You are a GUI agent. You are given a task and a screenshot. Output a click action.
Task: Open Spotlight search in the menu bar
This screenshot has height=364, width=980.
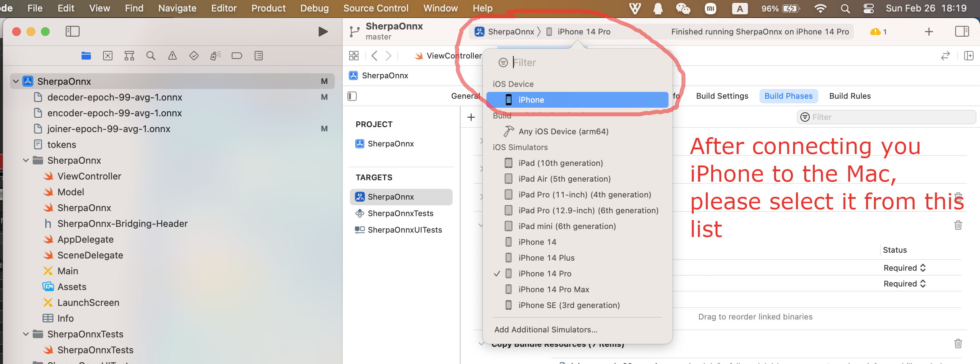coord(845,8)
